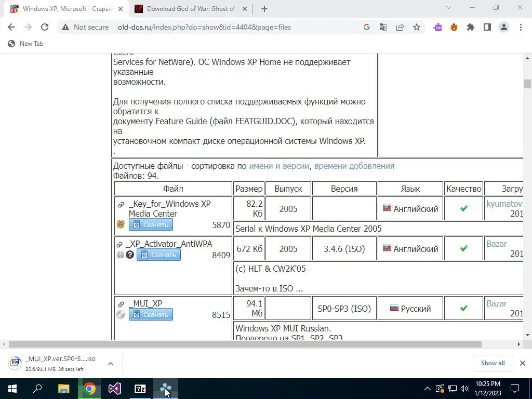The image size is (532, 399).
Task: Click the package icon in Key row
Action: point(121,224)
